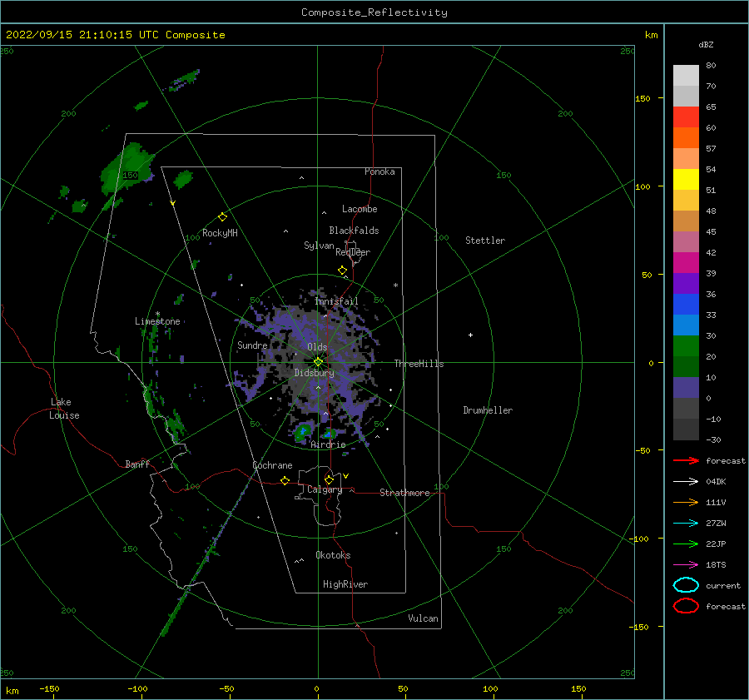Click the Cochrane label
The image size is (749, 700).
point(272,465)
